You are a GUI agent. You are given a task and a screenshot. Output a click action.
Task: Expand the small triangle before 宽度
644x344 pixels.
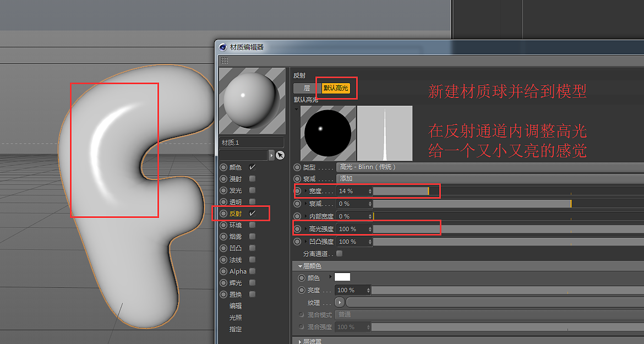305,191
